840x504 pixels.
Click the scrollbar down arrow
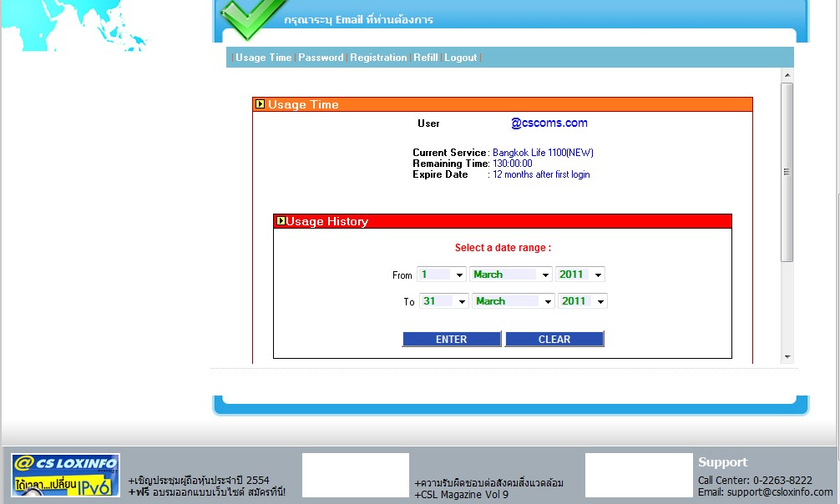[787, 357]
